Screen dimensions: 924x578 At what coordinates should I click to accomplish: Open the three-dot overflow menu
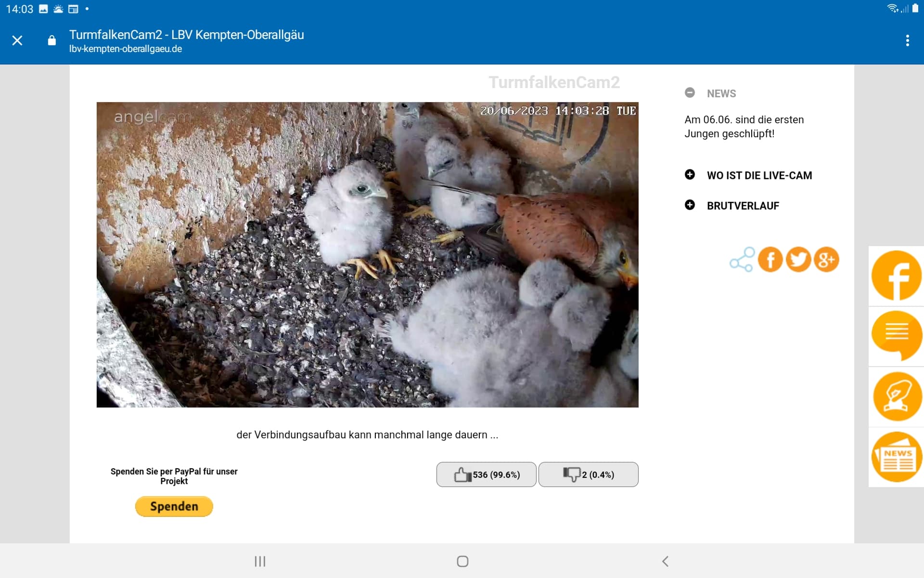coord(907,40)
